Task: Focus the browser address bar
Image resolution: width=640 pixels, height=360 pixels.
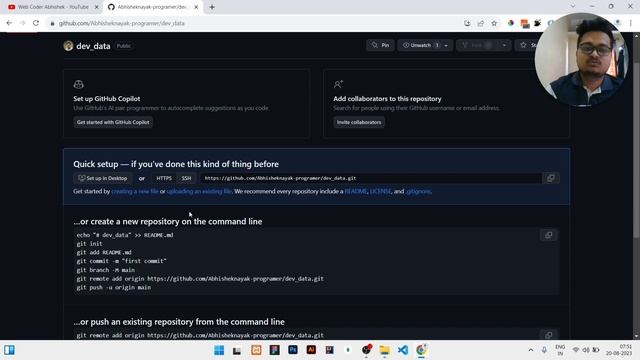Action: (x=257, y=23)
